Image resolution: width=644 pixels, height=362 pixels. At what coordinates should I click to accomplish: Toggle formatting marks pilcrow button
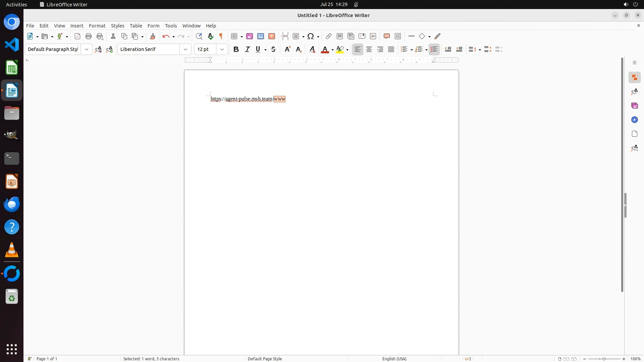(x=221, y=36)
